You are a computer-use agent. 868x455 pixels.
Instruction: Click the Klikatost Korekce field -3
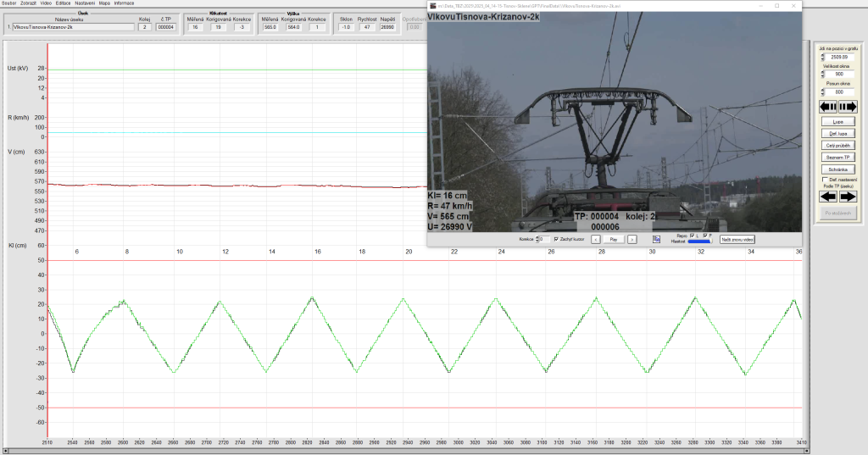click(242, 27)
